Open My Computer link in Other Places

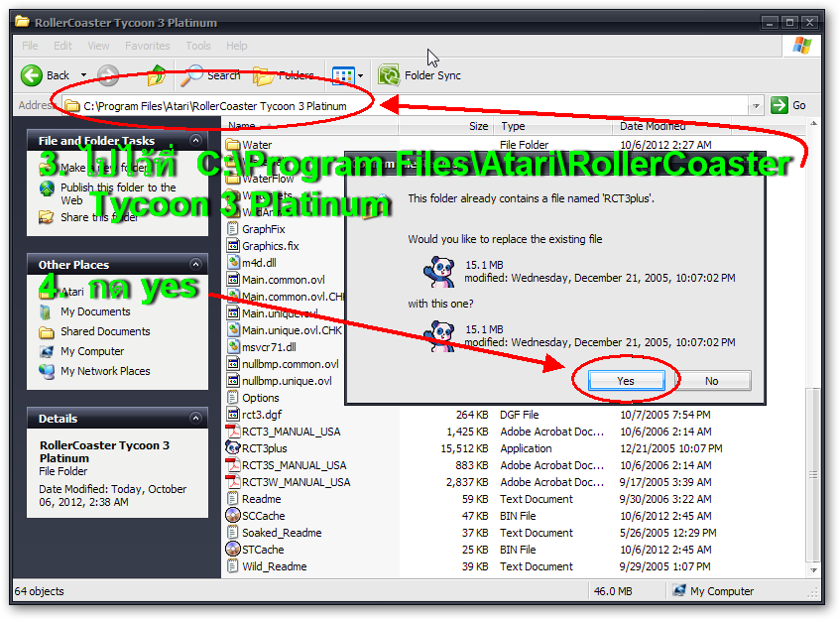coord(92,351)
